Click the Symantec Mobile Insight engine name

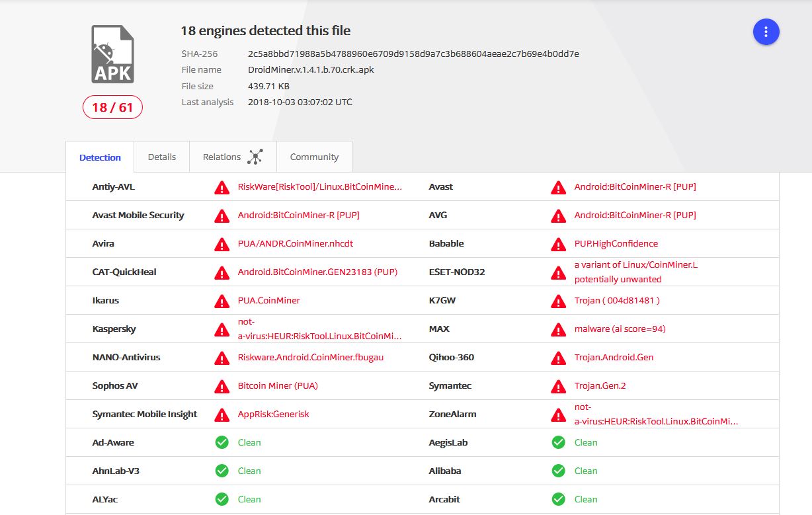coord(145,414)
